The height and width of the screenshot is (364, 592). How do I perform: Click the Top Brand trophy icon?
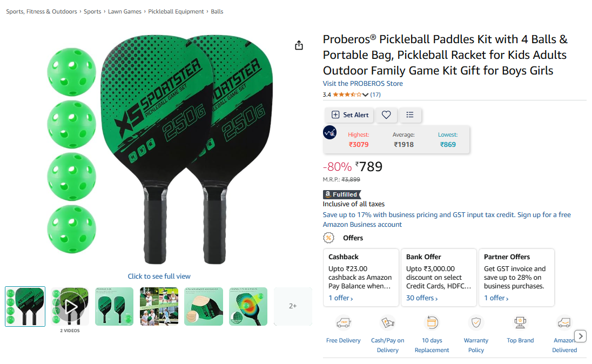point(520,323)
